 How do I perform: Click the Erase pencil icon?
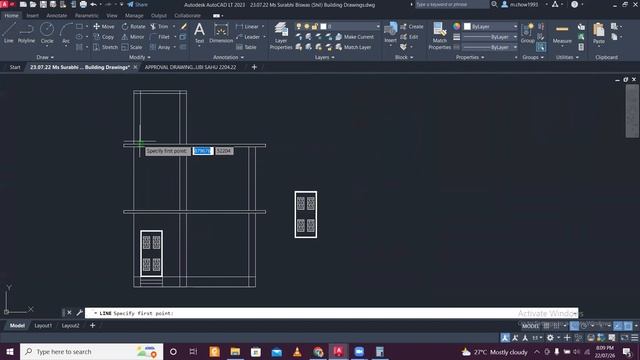pos(184,27)
